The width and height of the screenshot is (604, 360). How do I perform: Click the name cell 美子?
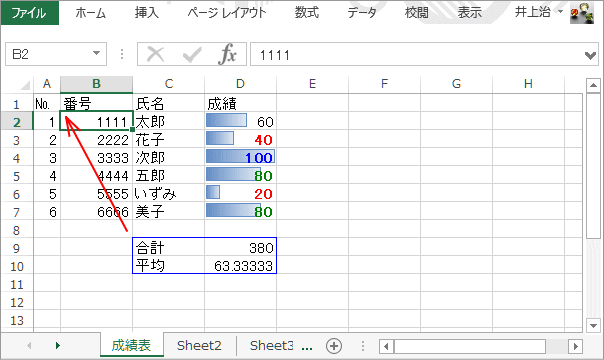pos(169,212)
